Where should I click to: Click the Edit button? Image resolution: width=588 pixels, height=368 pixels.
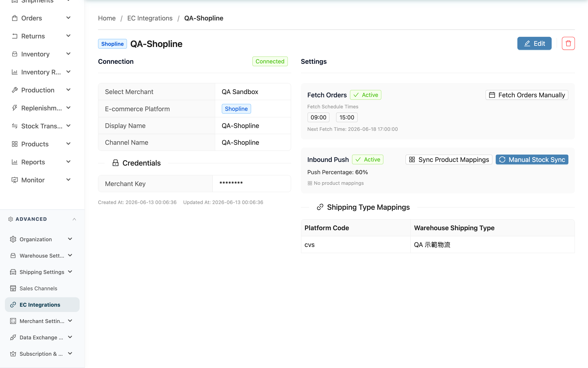[534, 43]
